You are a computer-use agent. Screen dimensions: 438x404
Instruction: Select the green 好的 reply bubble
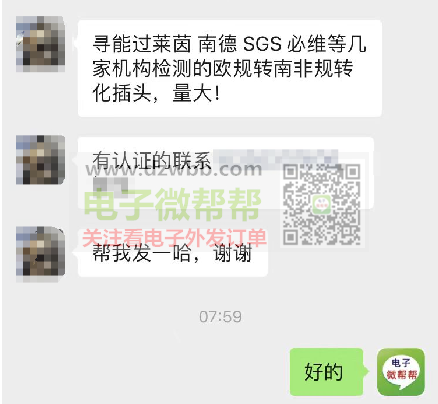327,372
